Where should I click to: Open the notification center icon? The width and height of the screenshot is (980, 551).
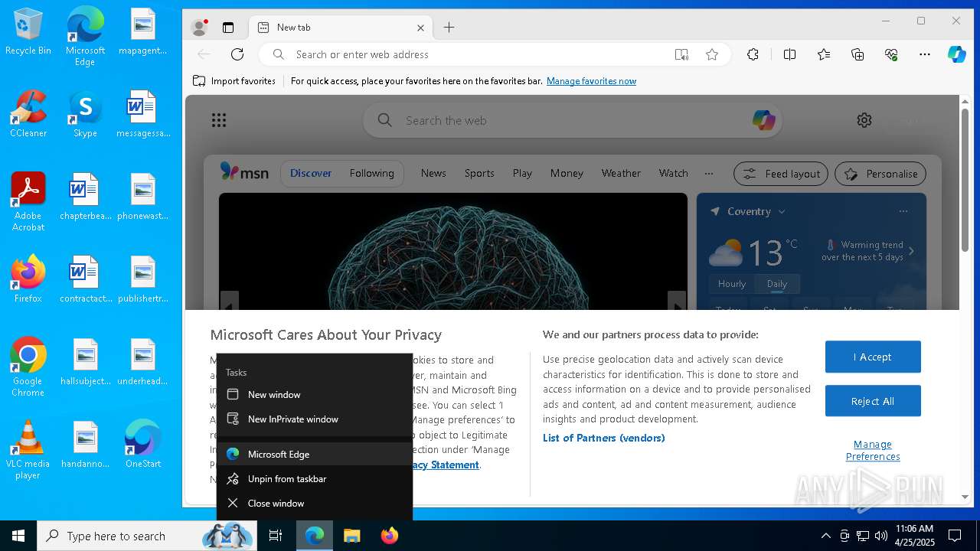coord(955,536)
